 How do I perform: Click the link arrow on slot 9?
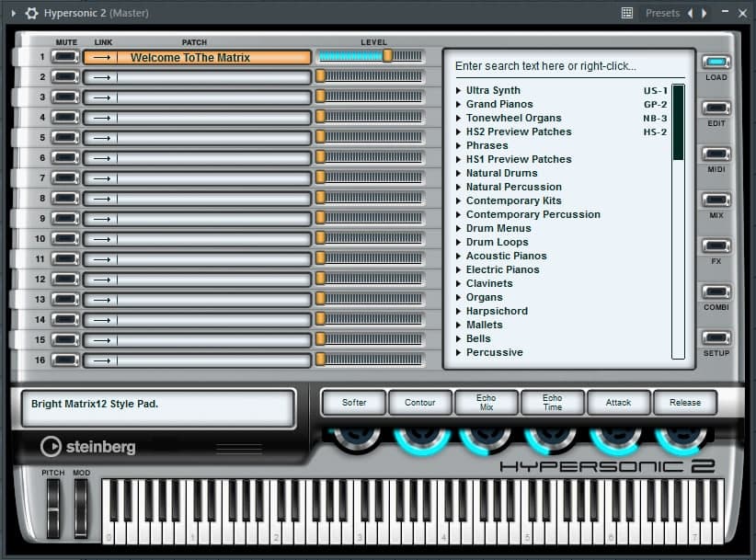click(101, 219)
